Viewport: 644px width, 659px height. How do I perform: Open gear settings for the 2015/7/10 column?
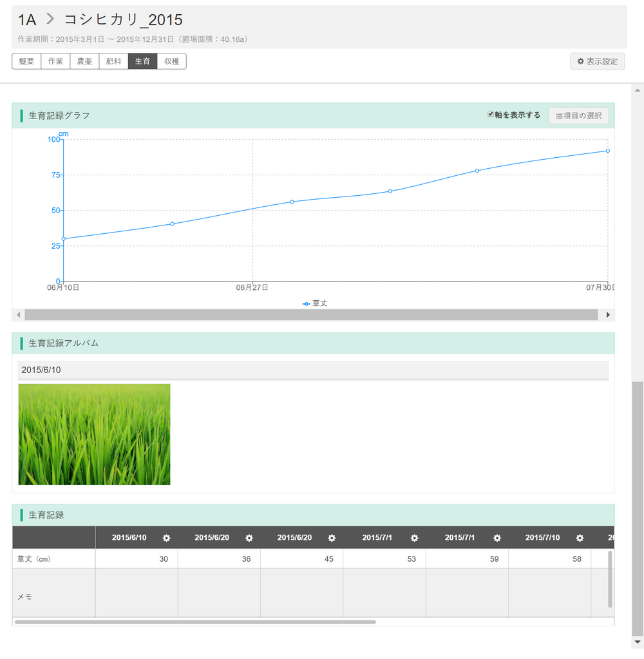pos(580,538)
